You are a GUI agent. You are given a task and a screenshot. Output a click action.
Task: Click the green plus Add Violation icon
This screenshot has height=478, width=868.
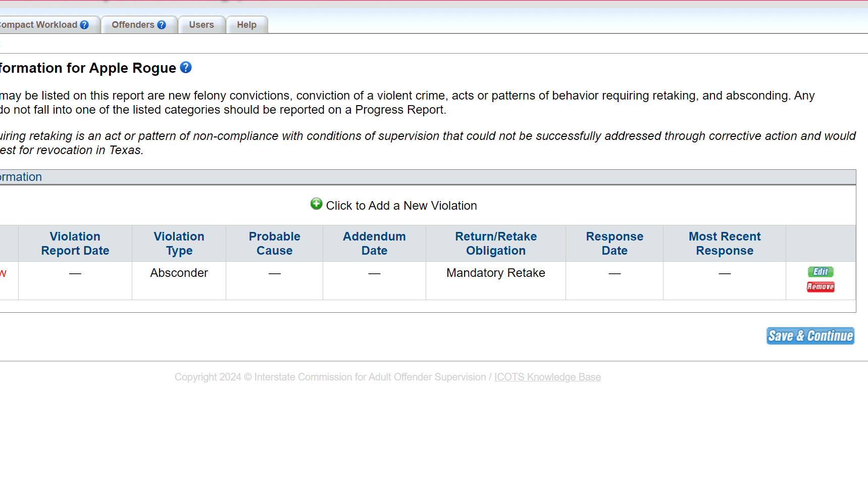(316, 204)
